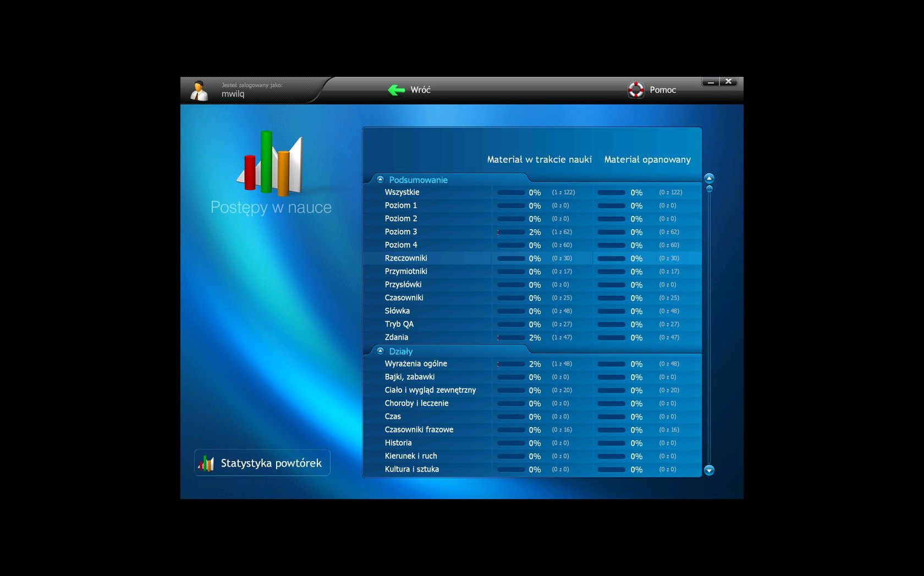This screenshot has height=576, width=924.
Task: Click the scroll down arrow of the list
Action: click(x=709, y=470)
